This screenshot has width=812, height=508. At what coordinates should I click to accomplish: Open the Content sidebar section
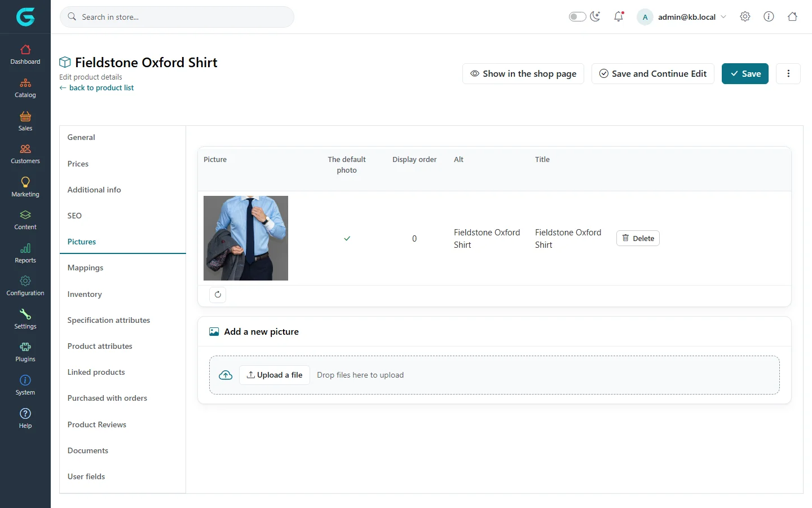(x=25, y=220)
